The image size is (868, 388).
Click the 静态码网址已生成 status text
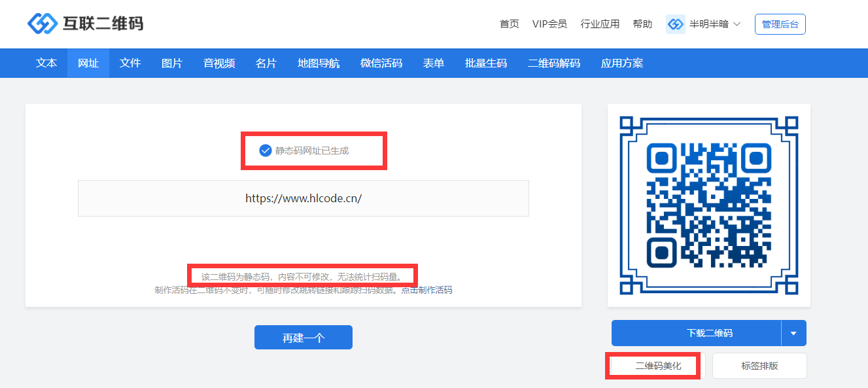312,150
